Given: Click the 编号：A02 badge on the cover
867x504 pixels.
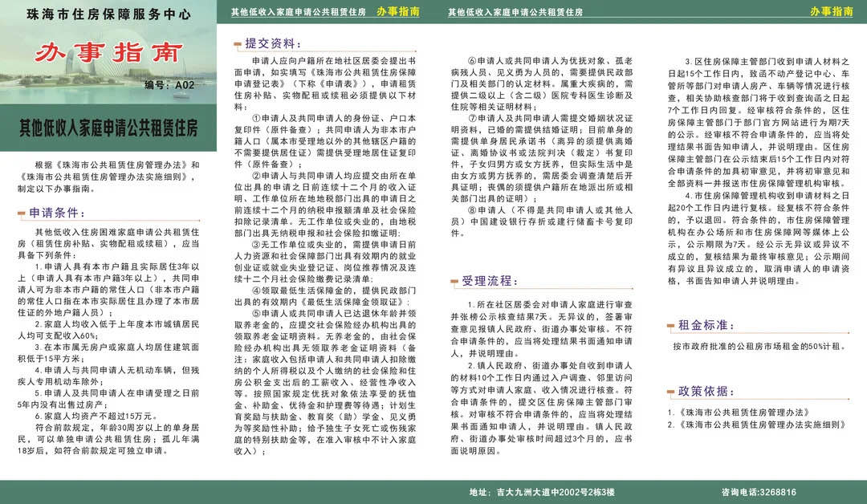Looking at the screenshot, I should [x=167, y=84].
